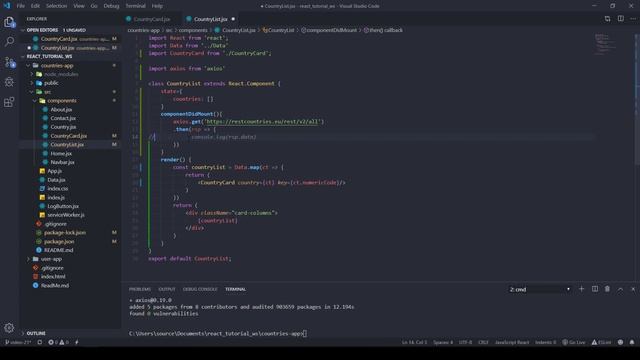Open README.md under countries-app
The width and height of the screenshot is (640, 360).
tap(58, 250)
